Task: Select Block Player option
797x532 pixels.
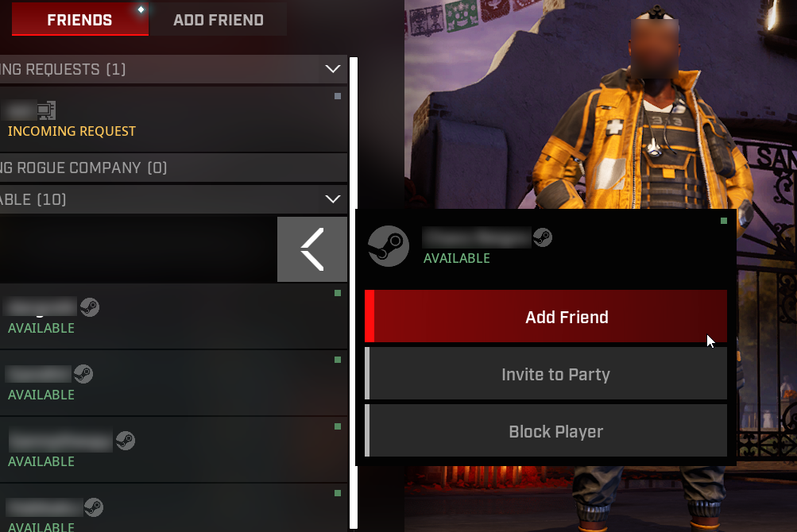Action: point(546,431)
